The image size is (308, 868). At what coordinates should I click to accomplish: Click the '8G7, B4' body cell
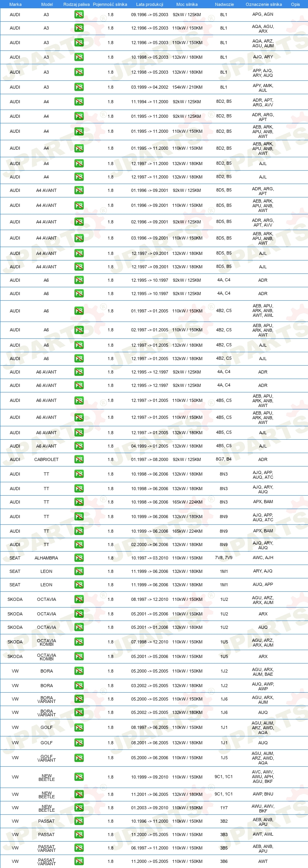[x=224, y=459]
